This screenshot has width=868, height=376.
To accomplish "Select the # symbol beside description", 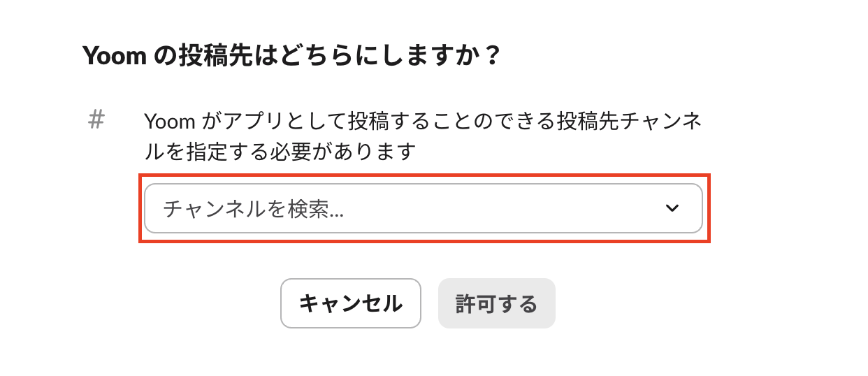I will coord(96,120).
